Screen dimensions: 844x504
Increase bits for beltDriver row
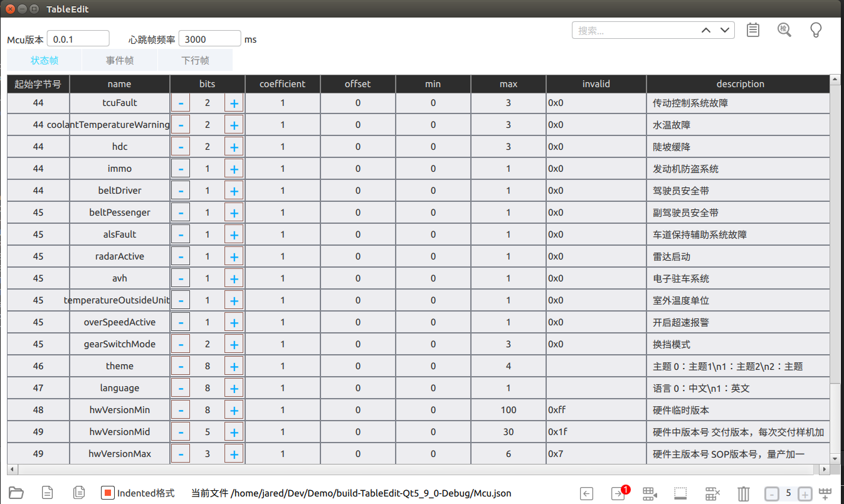click(x=234, y=191)
